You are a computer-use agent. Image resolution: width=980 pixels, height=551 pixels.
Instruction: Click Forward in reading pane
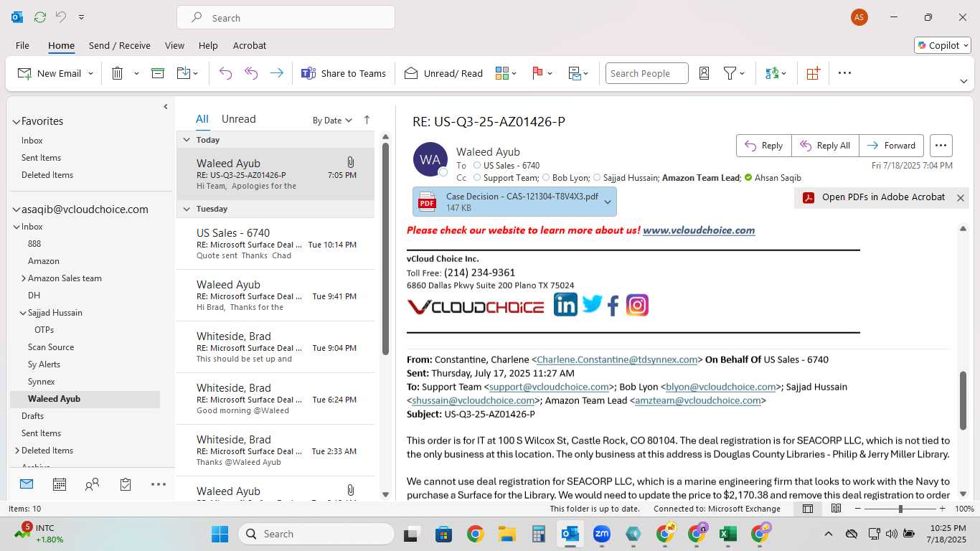coord(891,146)
